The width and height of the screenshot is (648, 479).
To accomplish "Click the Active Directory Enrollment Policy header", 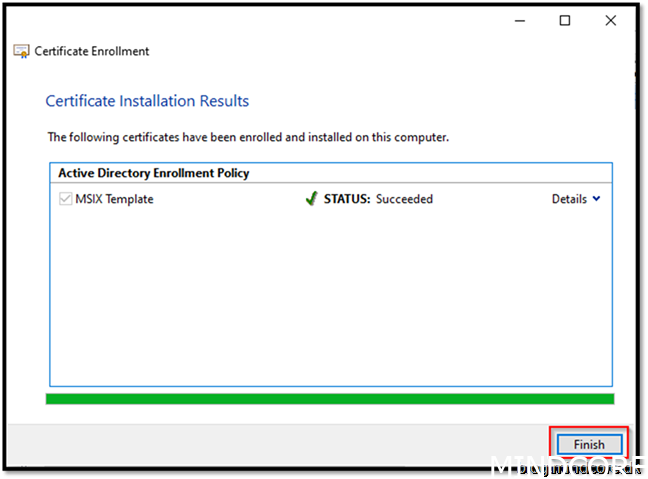I will coord(153,173).
